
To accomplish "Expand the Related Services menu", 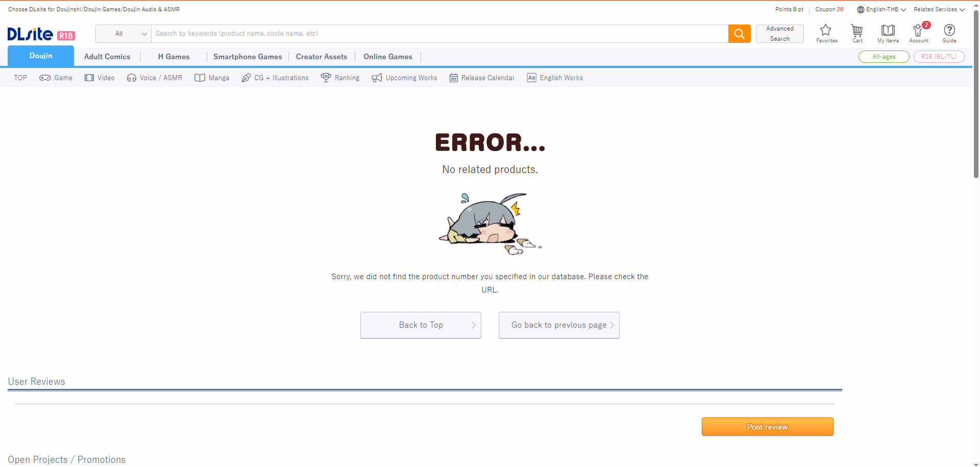I will coord(939,9).
